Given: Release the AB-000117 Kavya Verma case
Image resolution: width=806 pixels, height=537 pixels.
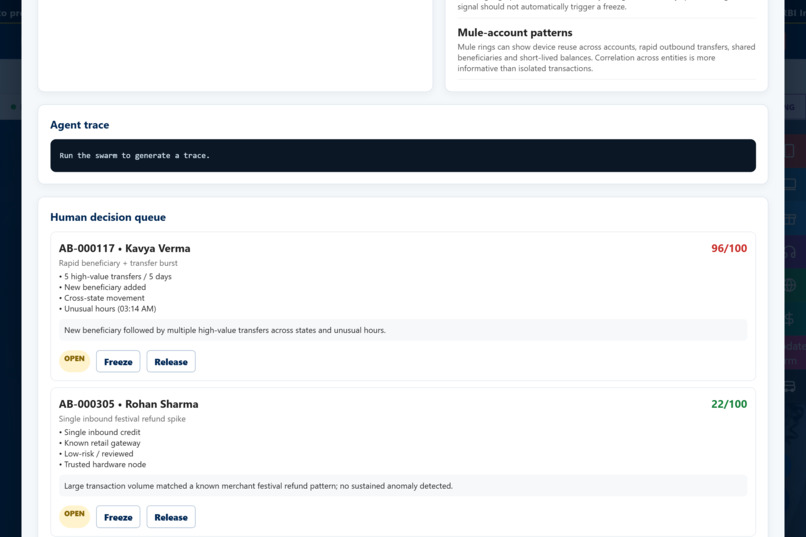Looking at the screenshot, I should click(171, 362).
